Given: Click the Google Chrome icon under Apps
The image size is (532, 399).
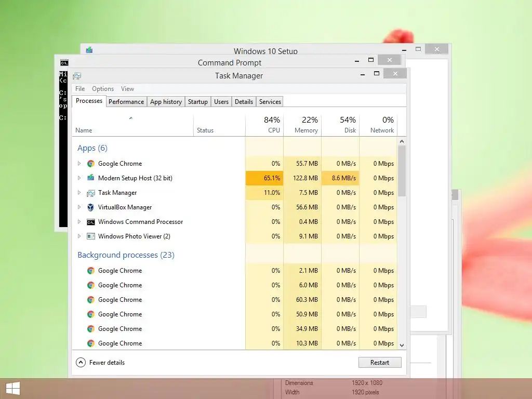Looking at the screenshot, I should [90, 164].
